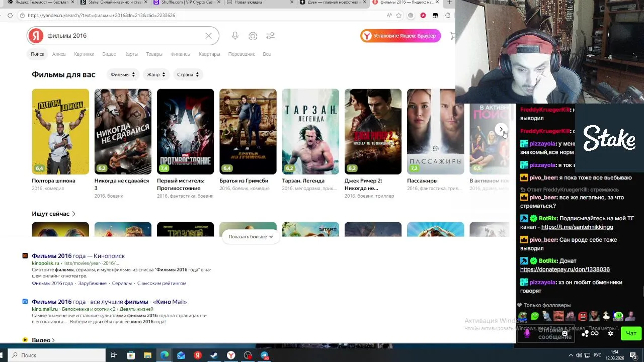Expand 'Показать больше' movies
The height and width of the screenshot is (362, 644).
tap(251, 236)
